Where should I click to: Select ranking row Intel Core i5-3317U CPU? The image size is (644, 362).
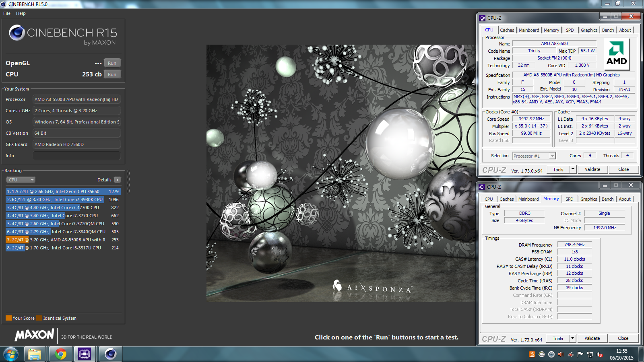tap(63, 248)
